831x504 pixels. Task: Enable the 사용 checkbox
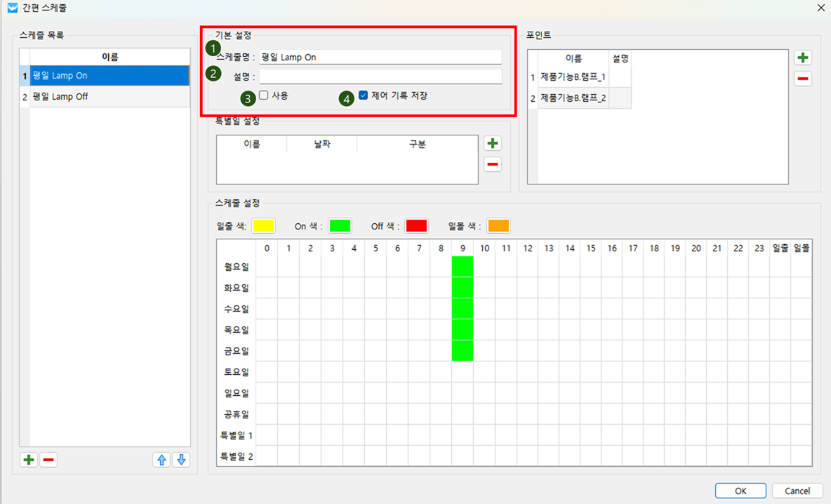click(x=264, y=95)
